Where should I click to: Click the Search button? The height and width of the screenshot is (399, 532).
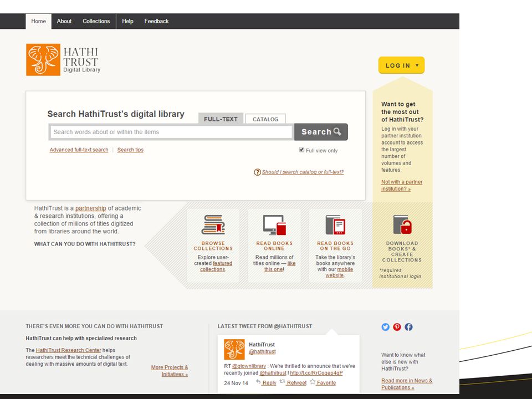(321, 132)
